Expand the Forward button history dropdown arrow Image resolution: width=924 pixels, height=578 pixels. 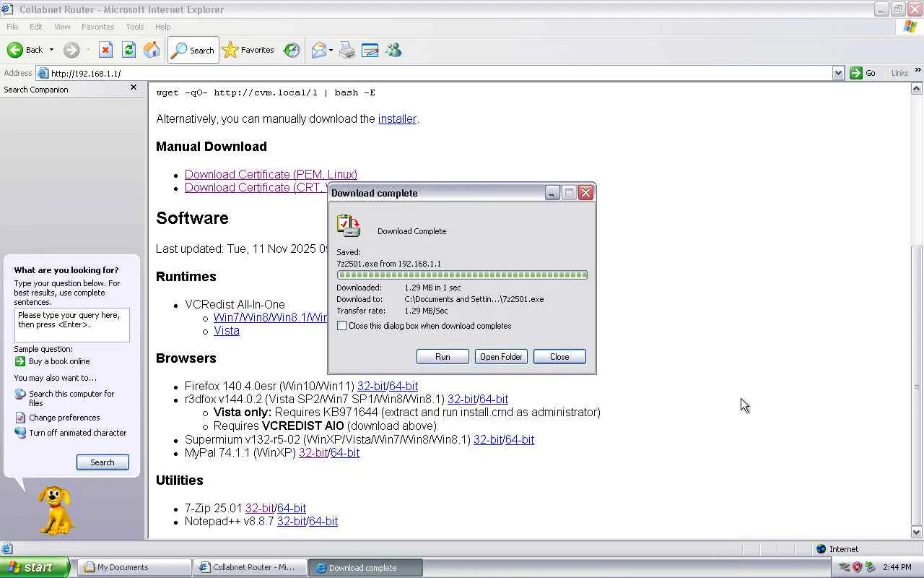[x=88, y=50]
